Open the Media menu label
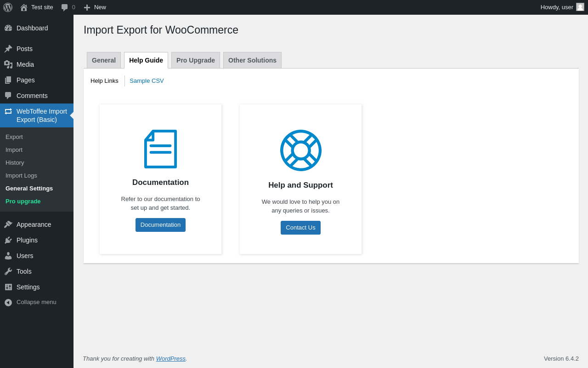The height and width of the screenshot is (368, 588). pos(25,64)
